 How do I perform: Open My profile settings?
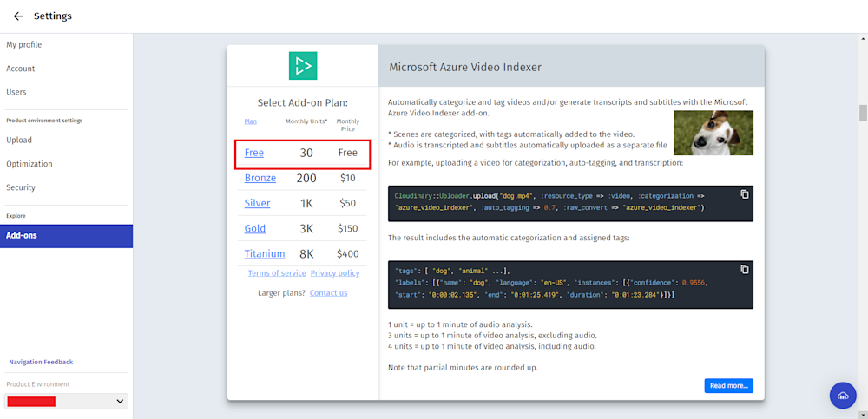pyautogui.click(x=23, y=45)
